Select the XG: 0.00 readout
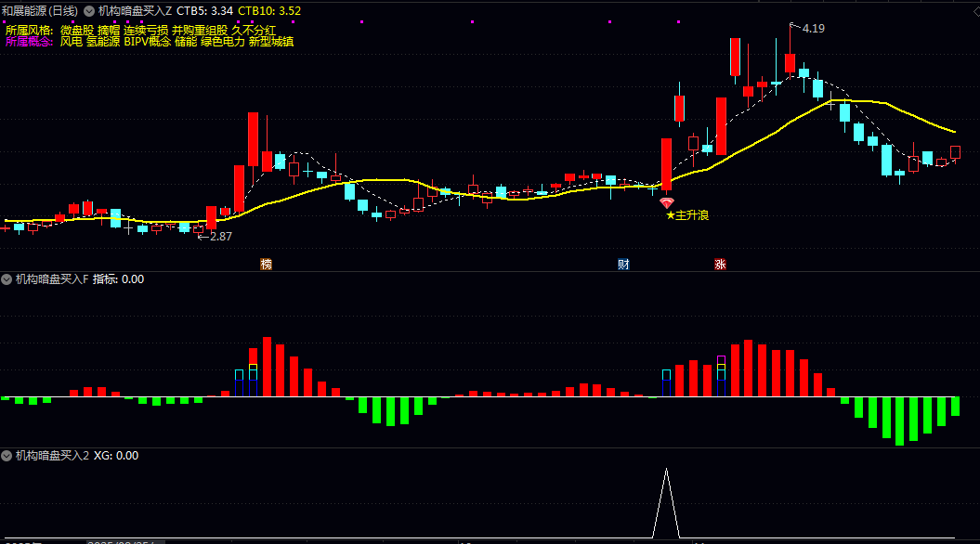Viewport: 980px width, 544px height. pyautogui.click(x=116, y=456)
